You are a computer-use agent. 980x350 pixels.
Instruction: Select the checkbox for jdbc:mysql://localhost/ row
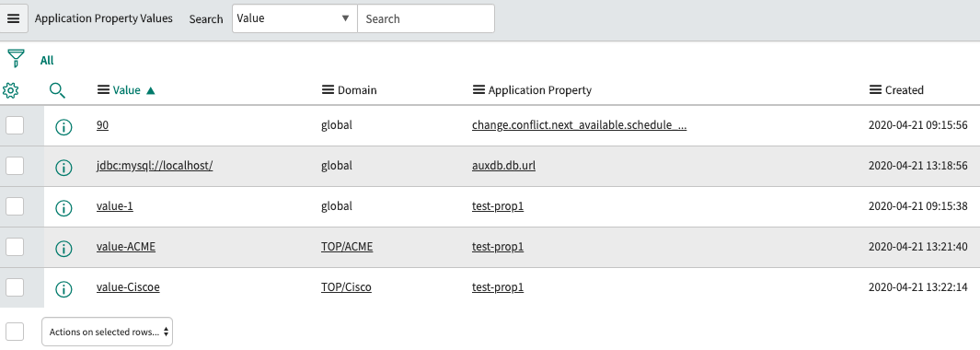[x=15, y=166]
